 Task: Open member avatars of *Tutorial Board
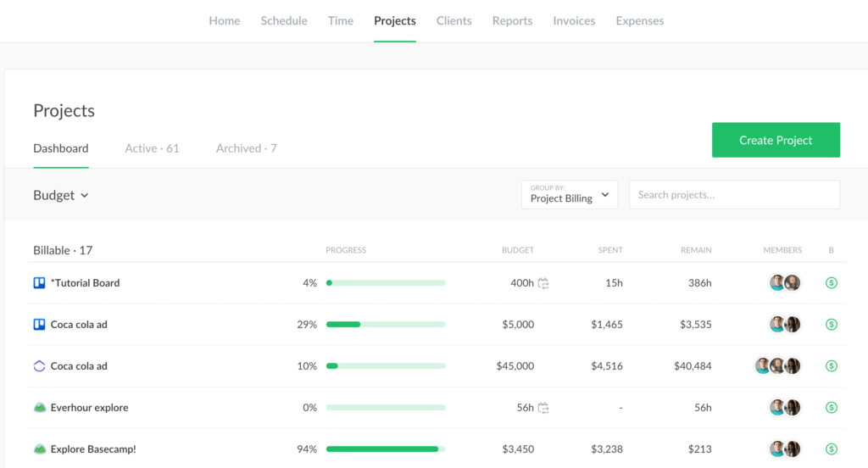pos(785,283)
